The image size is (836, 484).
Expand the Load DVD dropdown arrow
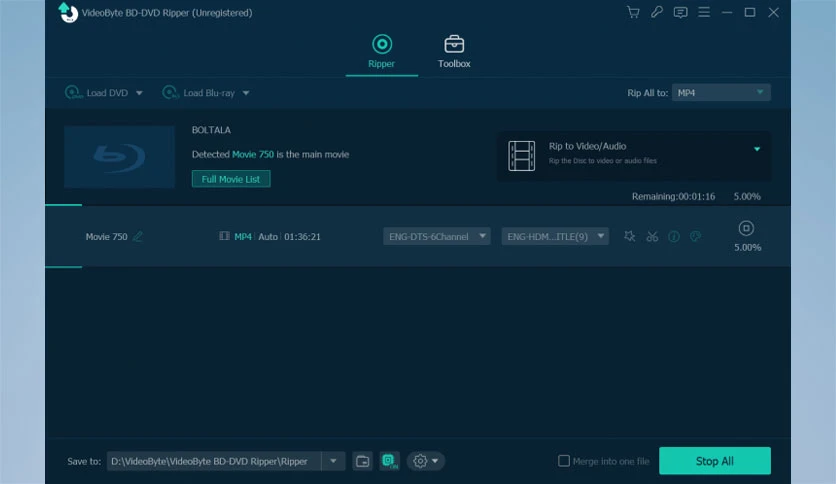coord(139,93)
